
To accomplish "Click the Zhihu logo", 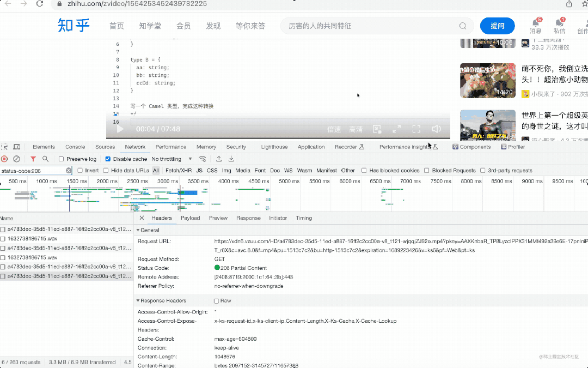I will 73,26.
